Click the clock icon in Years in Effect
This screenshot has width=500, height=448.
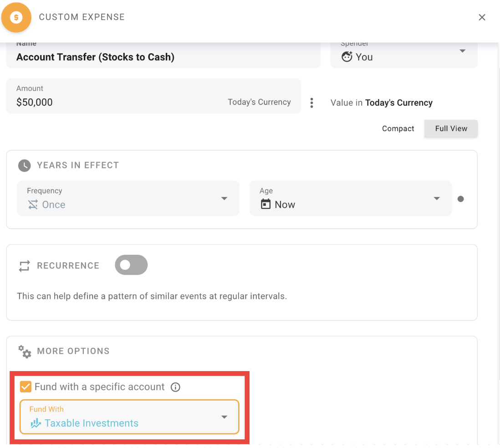coord(24,165)
